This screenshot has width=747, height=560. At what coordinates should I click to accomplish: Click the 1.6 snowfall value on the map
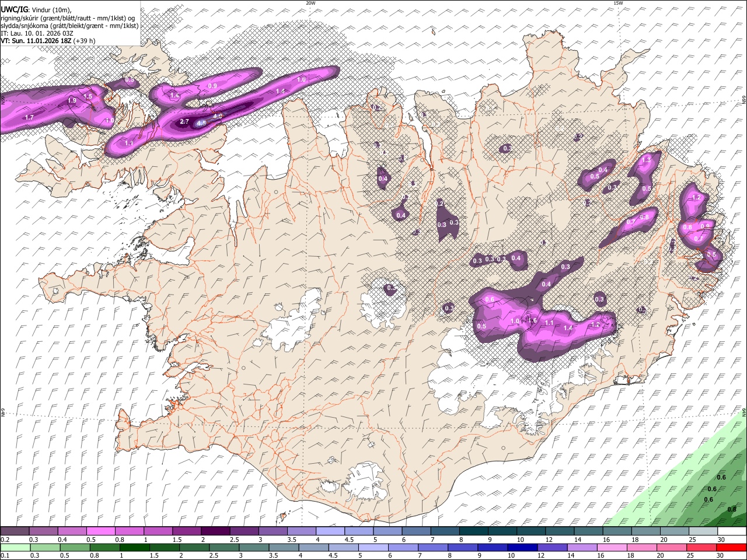pos(532,320)
